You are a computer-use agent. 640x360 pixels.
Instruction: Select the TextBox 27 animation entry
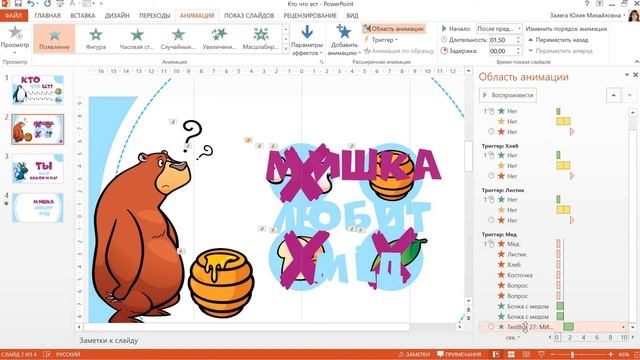click(x=553, y=327)
